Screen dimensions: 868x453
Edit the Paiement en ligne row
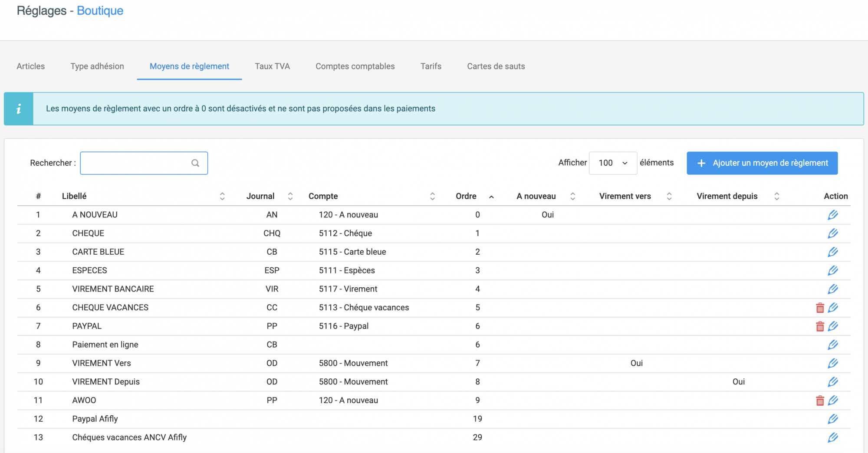click(832, 345)
